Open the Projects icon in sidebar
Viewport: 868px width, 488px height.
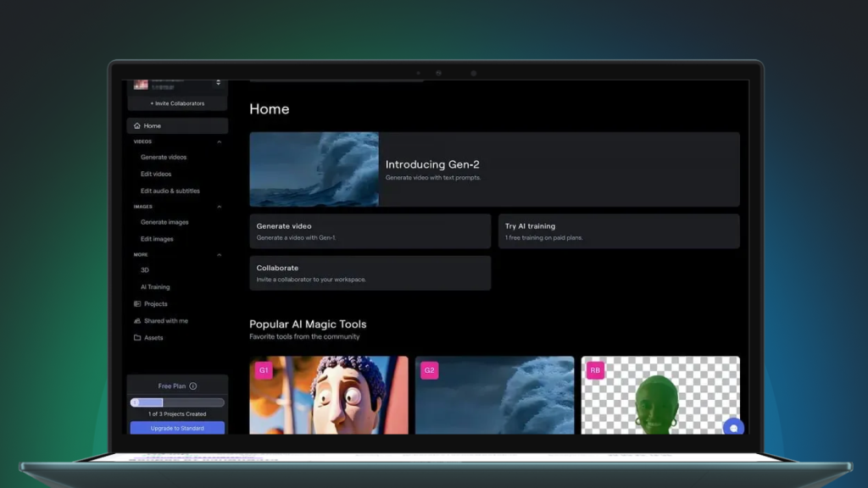(137, 304)
